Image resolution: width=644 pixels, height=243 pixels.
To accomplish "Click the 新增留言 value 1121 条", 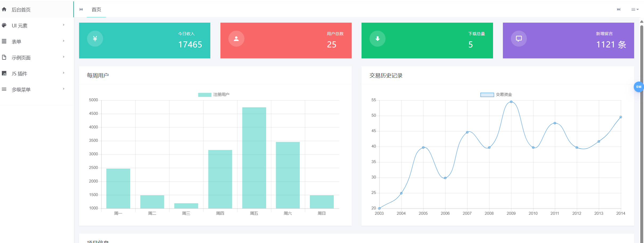I will pyautogui.click(x=611, y=44).
